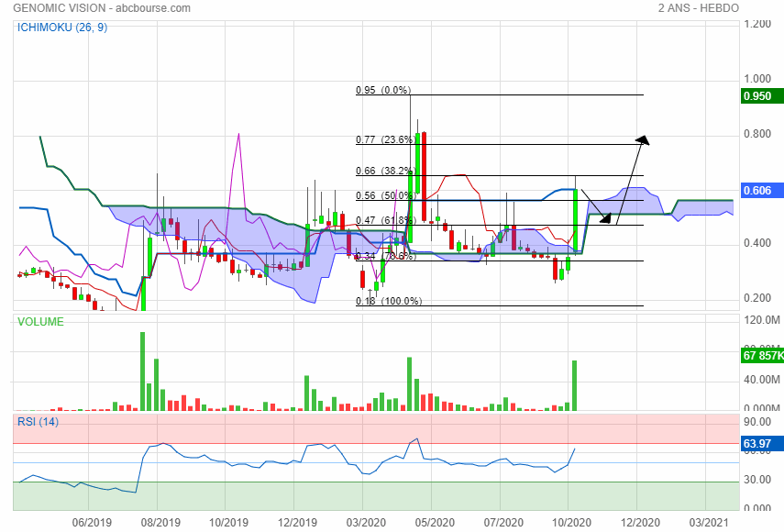Click the 10/2020 date axis label

tap(571, 523)
